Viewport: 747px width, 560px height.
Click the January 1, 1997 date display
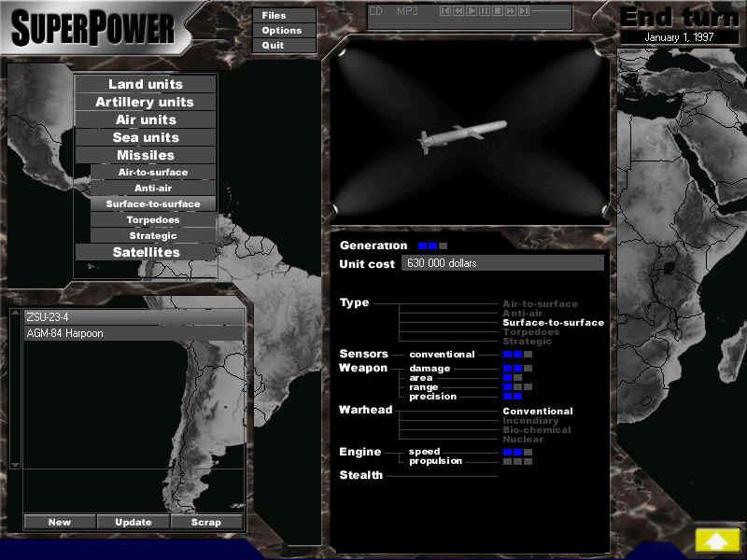[x=679, y=37]
